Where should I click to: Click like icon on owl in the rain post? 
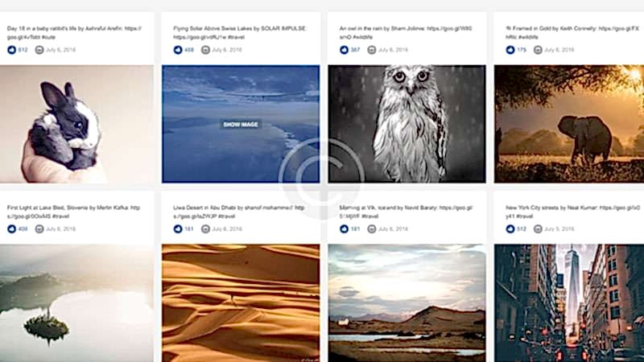click(345, 50)
